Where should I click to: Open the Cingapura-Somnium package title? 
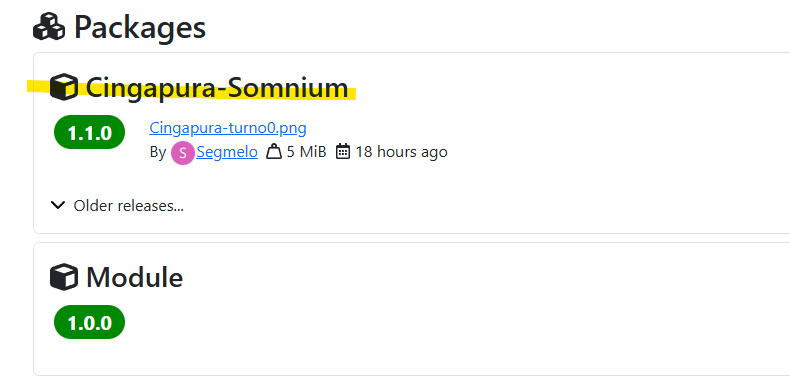pyautogui.click(x=217, y=88)
